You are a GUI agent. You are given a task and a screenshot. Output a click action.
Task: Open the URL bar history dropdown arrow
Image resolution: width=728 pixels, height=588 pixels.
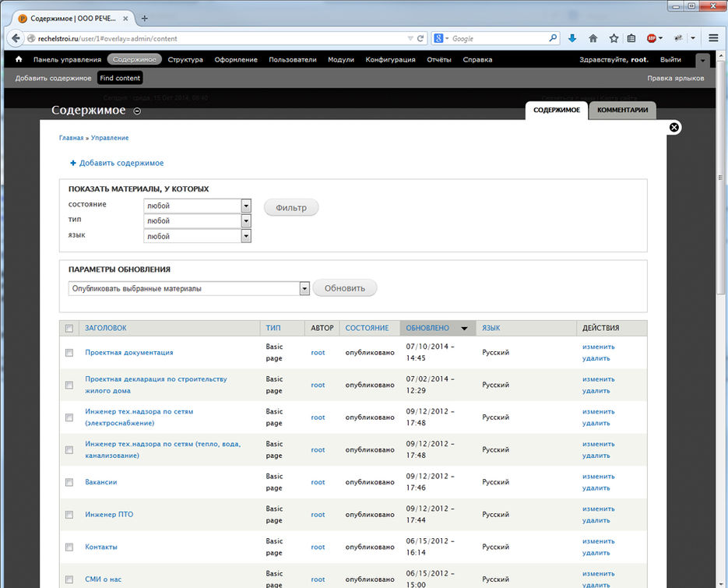(x=410, y=38)
